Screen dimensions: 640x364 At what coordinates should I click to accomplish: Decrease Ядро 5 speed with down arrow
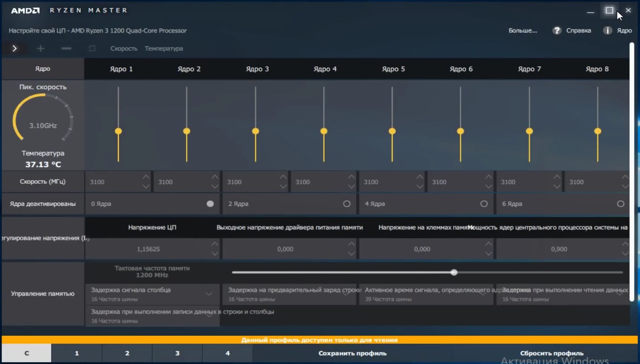click(x=420, y=186)
